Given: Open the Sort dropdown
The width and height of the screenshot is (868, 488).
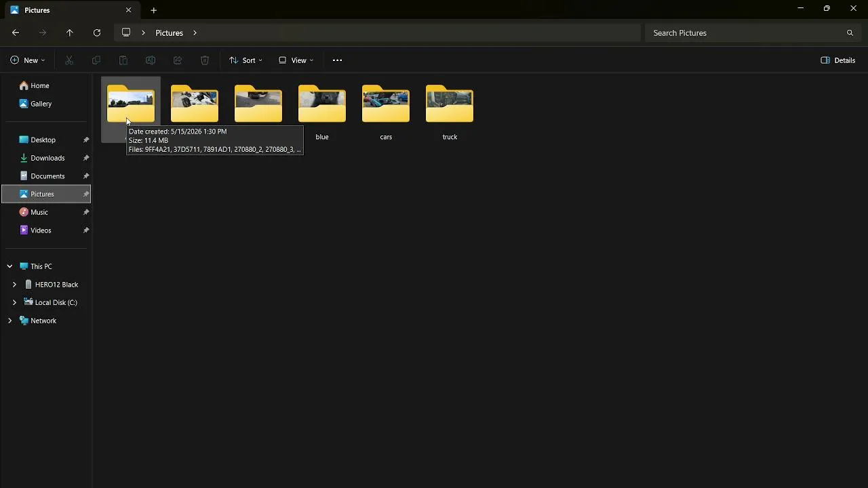Looking at the screenshot, I should tap(245, 60).
